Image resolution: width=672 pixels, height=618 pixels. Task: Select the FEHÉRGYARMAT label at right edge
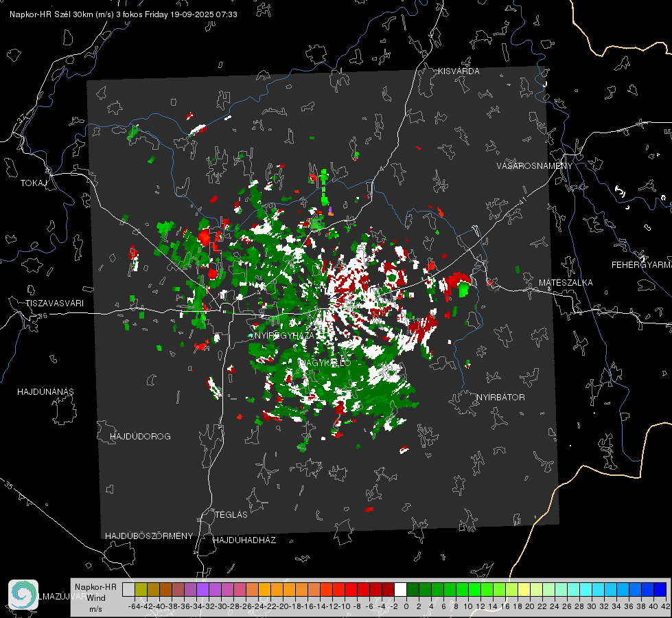[642, 265]
